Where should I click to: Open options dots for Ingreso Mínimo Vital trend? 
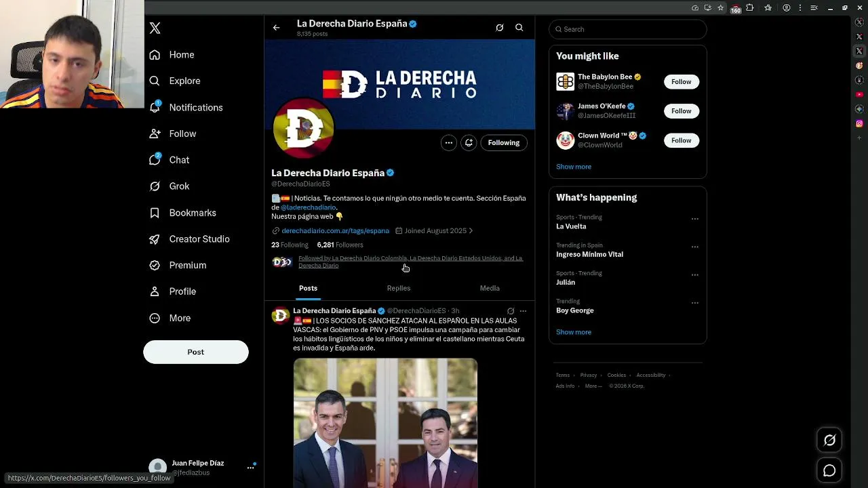coord(694,247)
